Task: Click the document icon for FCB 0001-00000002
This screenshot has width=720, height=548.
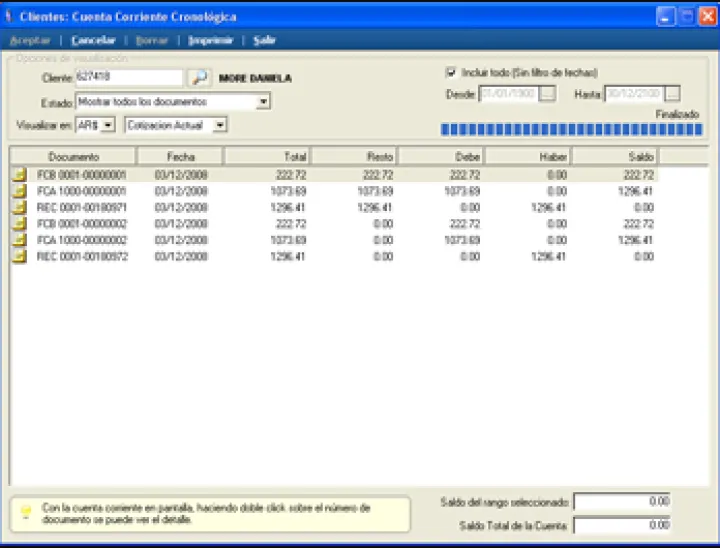Action: (x=19, y=223)
